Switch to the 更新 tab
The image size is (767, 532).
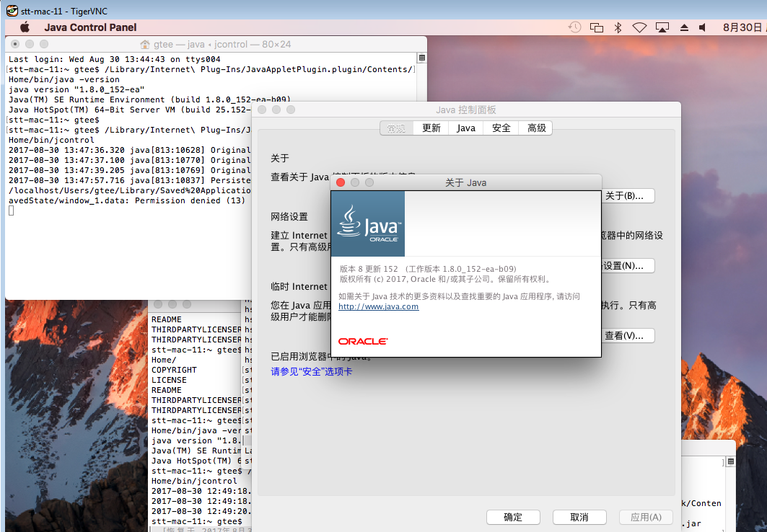(431, 128)
